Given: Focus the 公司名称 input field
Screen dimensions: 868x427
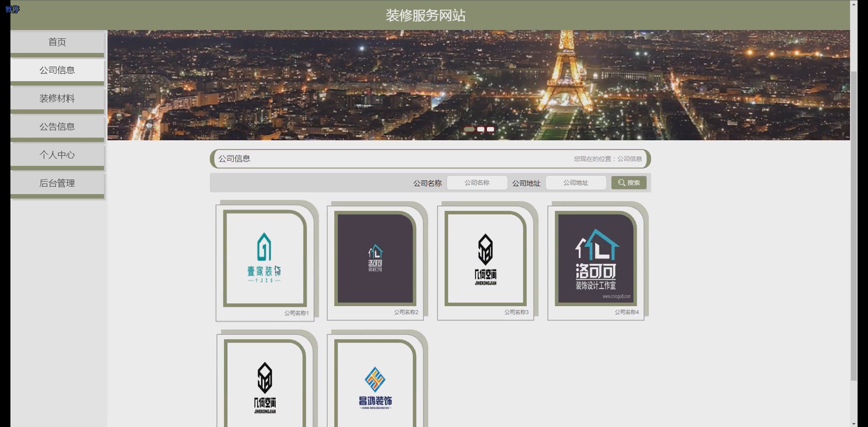Looking at the screenshot, I should (477, 183).
